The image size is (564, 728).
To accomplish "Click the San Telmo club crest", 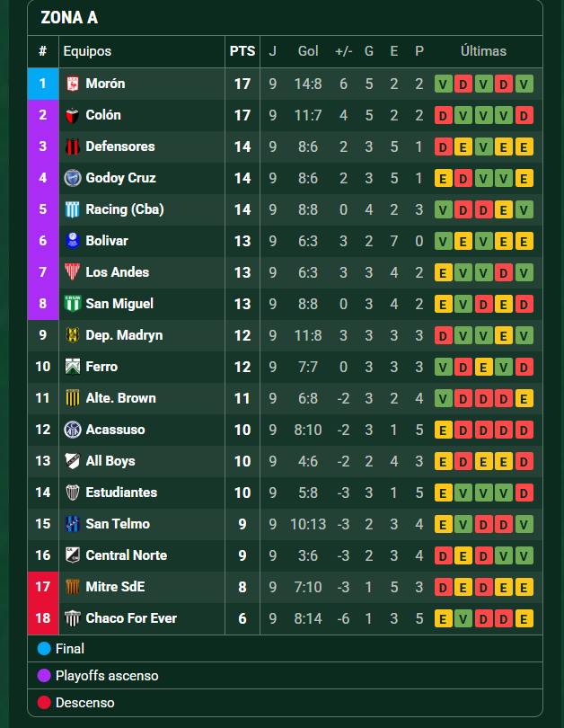I will click(73, 524).
